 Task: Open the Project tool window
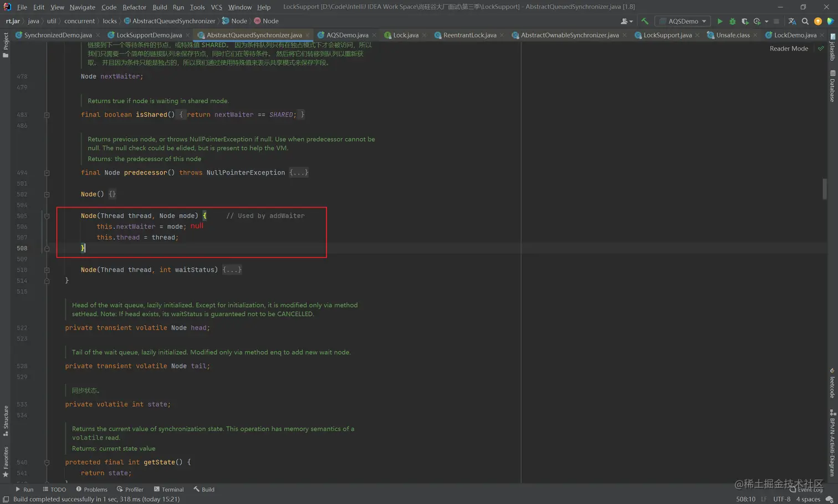tap(6, 45)
